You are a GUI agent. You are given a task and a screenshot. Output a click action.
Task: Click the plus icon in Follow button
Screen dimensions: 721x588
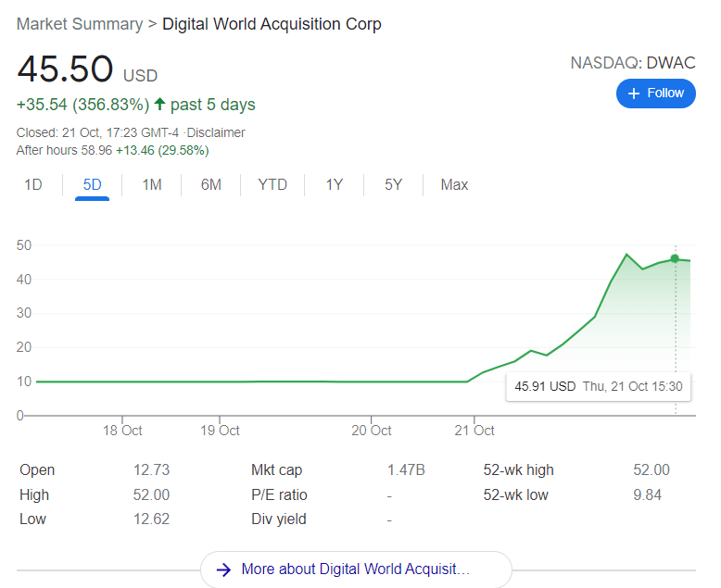[634, 94]
